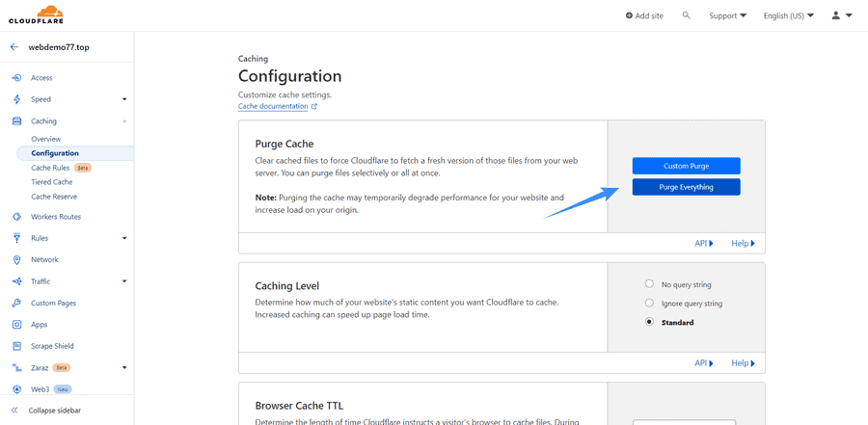
Task: Expand API in the Purge Cache card
Action: point(704,244)
